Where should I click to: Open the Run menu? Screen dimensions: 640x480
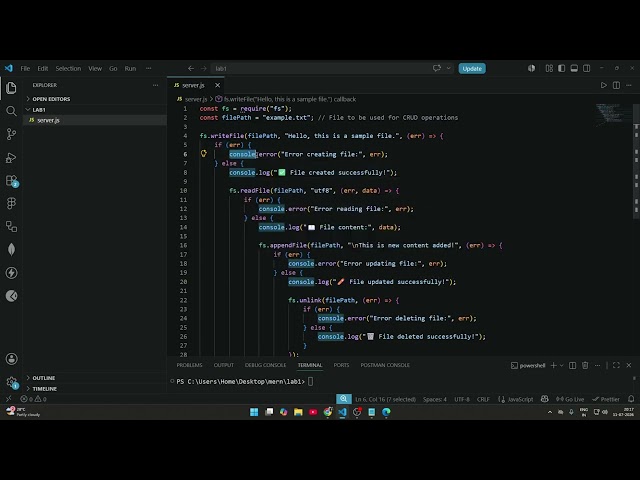tap(130, 68)
